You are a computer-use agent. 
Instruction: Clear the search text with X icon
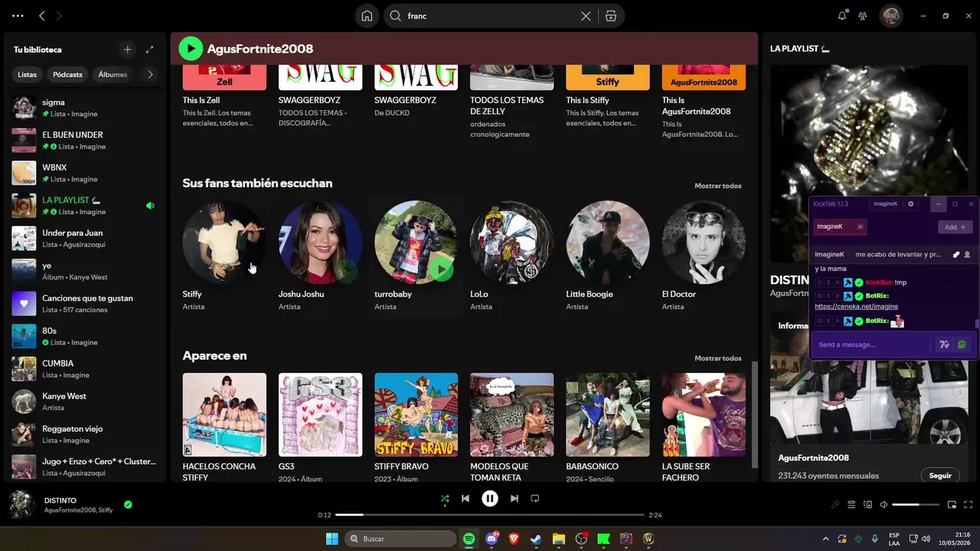click(x=586, y=16)
